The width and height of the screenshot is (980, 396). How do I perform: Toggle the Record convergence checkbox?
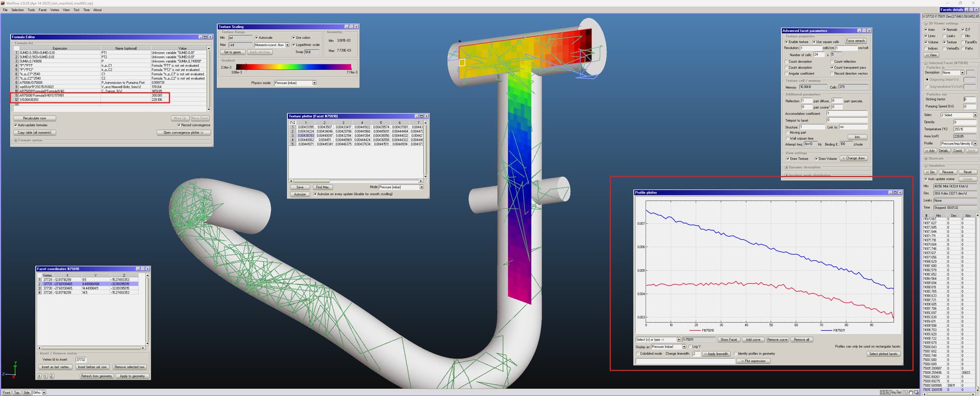(x=179, y=125)
